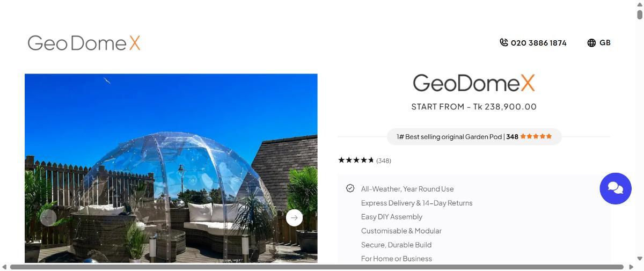The image size is (644, 271).
Task: Click the left scroll arrow on horizontal scrollbar
Action: click(4, 267)
